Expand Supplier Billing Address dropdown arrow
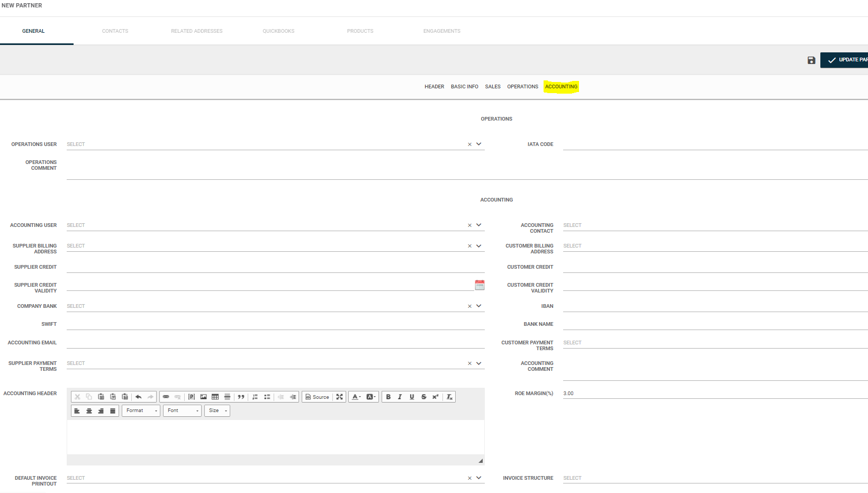The width and height of the screenshot is (868, 493). pos(479,245)
